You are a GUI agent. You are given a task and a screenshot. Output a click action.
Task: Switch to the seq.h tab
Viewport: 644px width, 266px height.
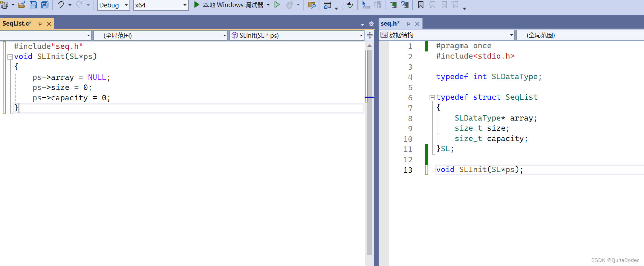[x=390, y=23]
